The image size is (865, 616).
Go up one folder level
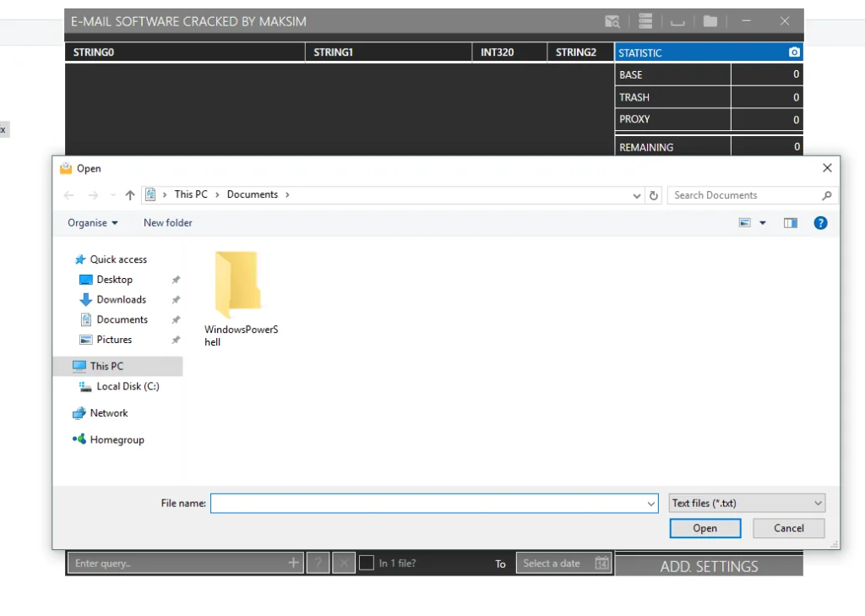coord(130,195)
